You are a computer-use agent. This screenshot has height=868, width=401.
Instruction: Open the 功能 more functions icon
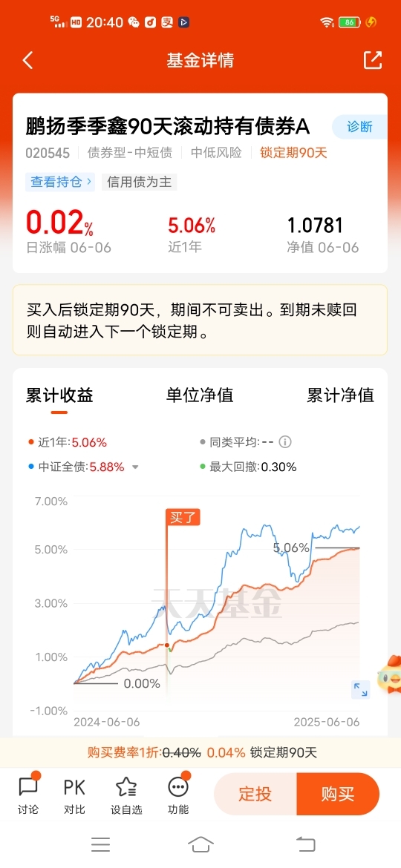[177, 795]
